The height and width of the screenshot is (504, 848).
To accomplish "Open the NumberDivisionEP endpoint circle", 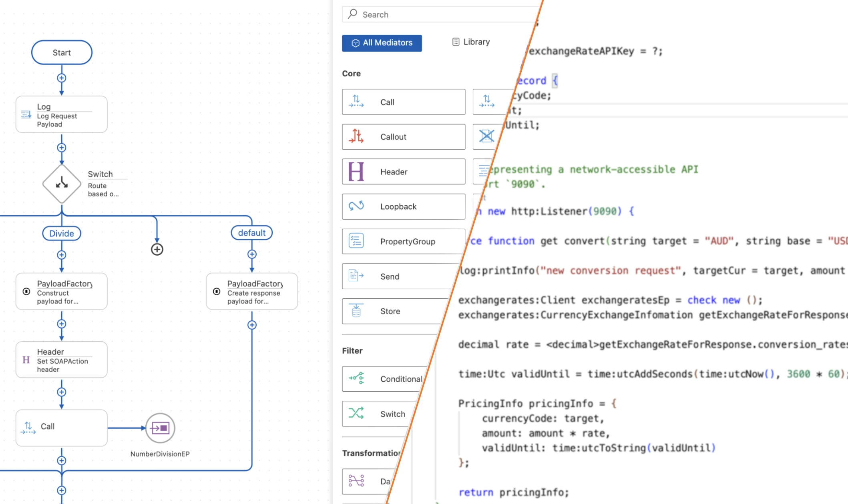I will pos(160,428).
